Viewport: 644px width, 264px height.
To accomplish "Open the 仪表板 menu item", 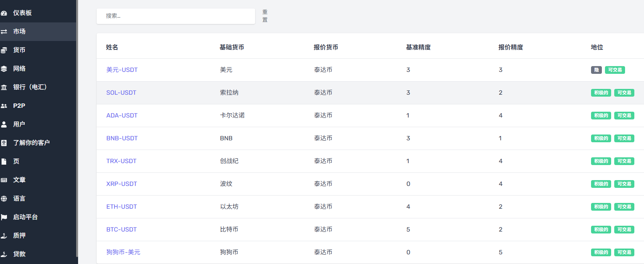I will (x=38, y=13).
